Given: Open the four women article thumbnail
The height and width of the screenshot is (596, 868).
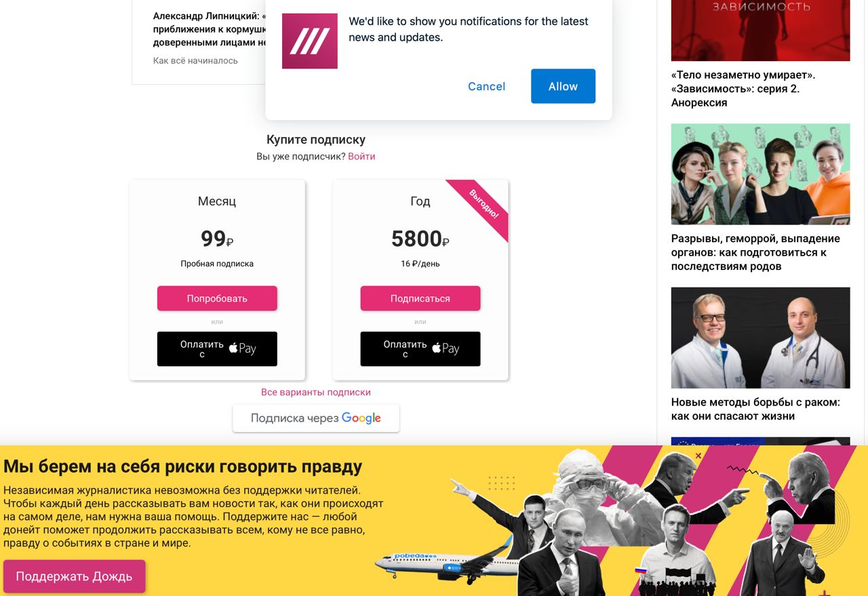Looking at the screenshot, I should pyautogui.click(x=760, y=174).
